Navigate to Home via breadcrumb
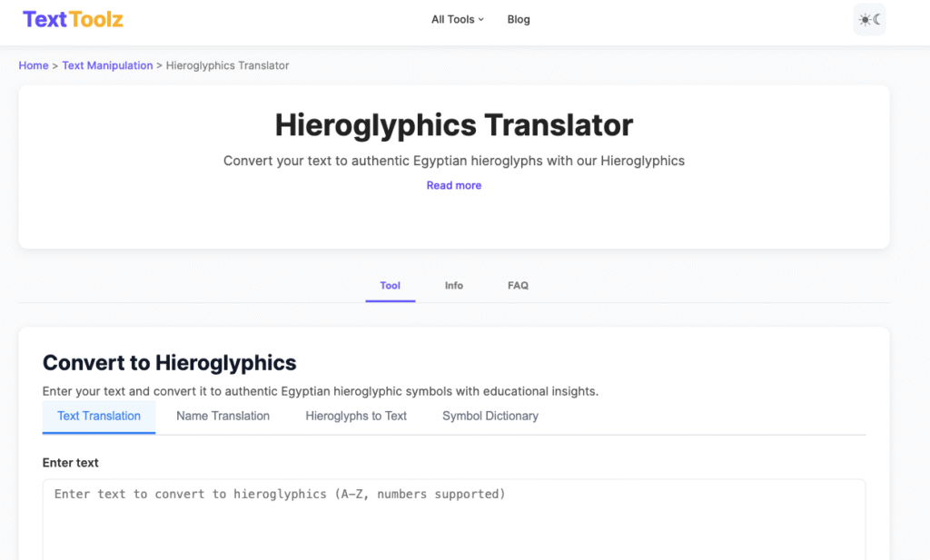This screenshot has width=930, height=560. [33, 65]
